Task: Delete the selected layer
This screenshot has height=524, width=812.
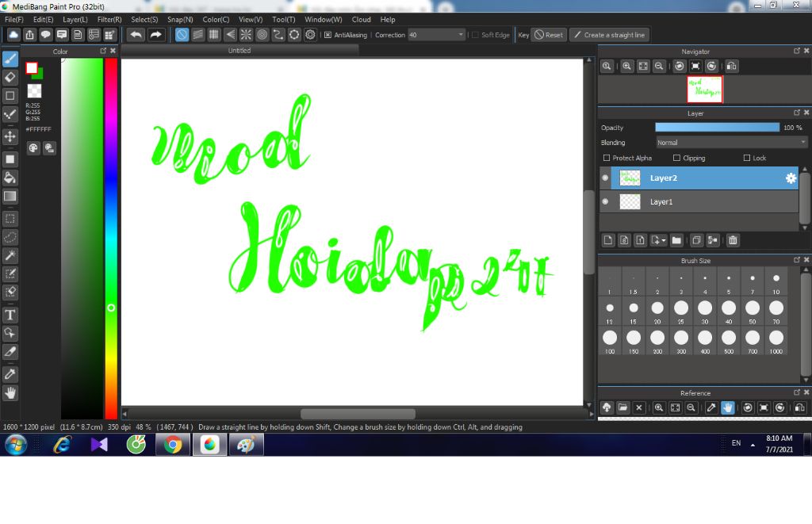Action: coord(732,239)
